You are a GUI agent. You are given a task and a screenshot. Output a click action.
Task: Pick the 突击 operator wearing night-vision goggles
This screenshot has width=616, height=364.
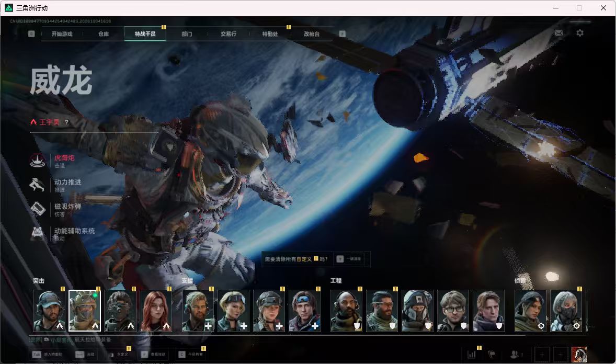point(120,311)
